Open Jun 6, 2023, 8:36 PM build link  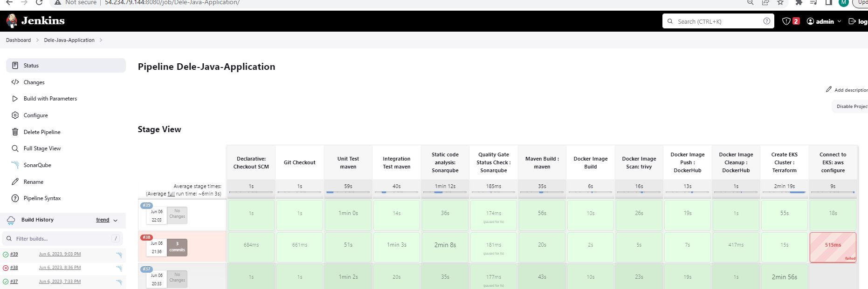[x=60, y=268]
